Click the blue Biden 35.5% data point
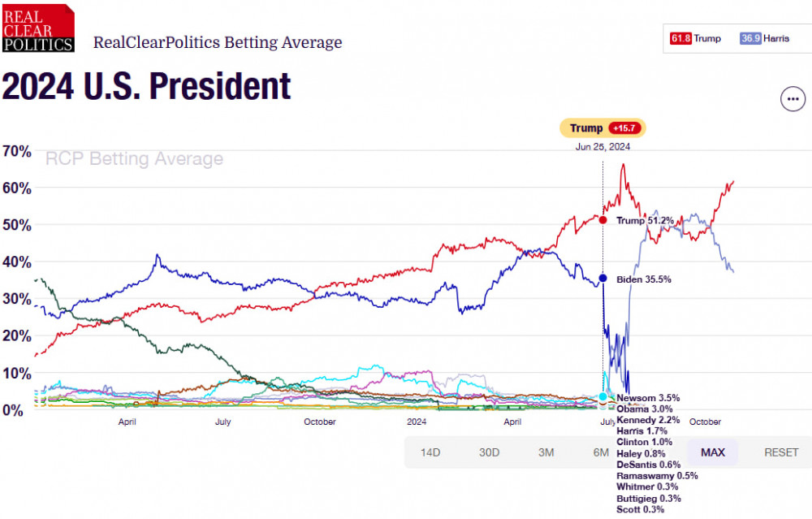Image resolution: width=812 pixels, height=519 pixels. 603,279
